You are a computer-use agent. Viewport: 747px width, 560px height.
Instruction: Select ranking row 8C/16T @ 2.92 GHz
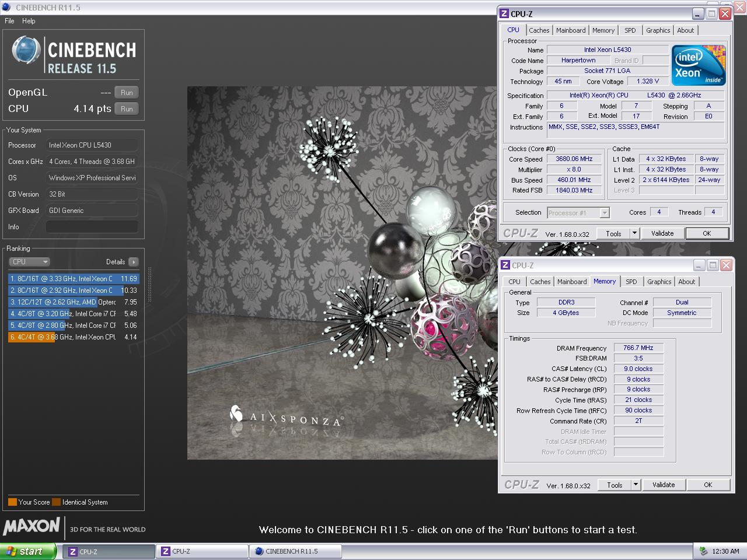point(74,290)
